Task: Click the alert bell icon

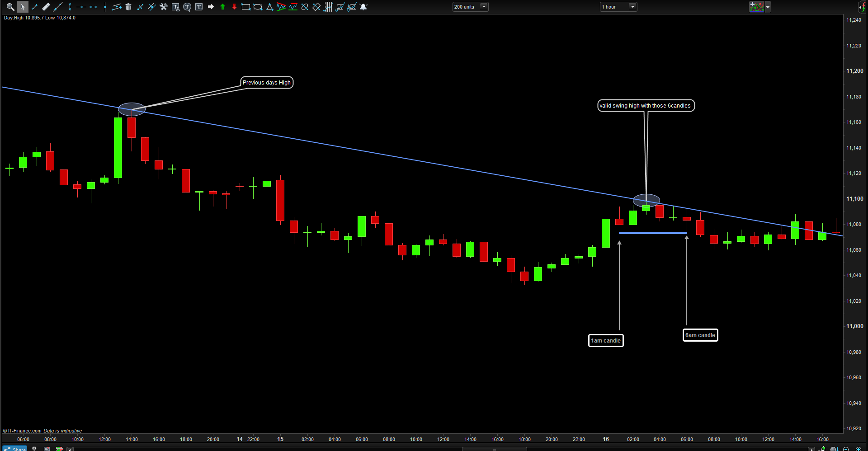Action: (363, 7)
